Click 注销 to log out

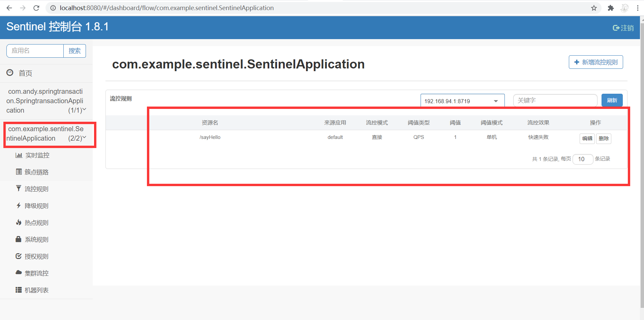coord(623,28)
